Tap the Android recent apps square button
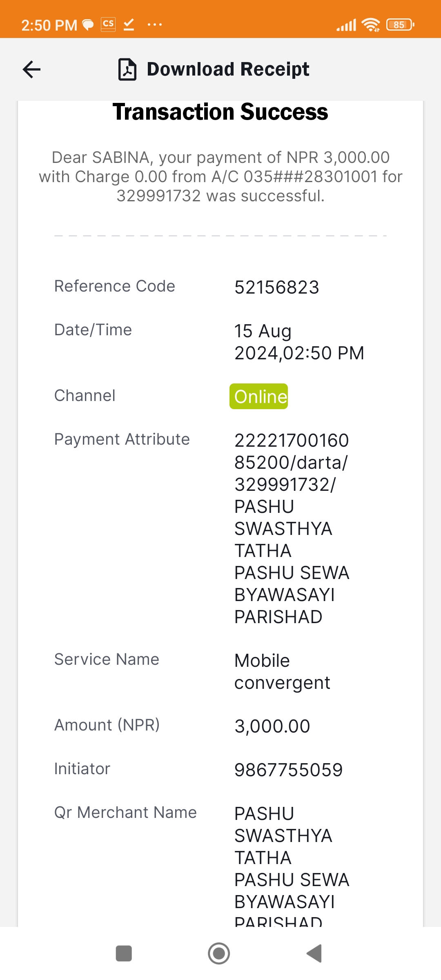441x980 pixels. tap(124, 953)
